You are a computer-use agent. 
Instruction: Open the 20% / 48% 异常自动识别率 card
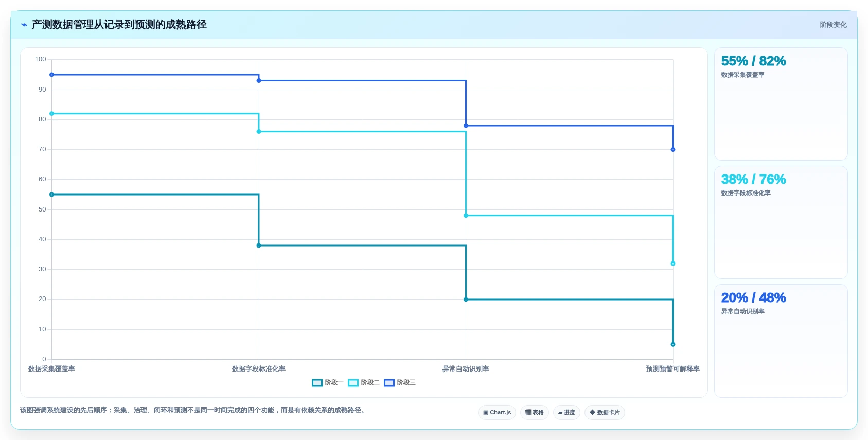[781, 341]
